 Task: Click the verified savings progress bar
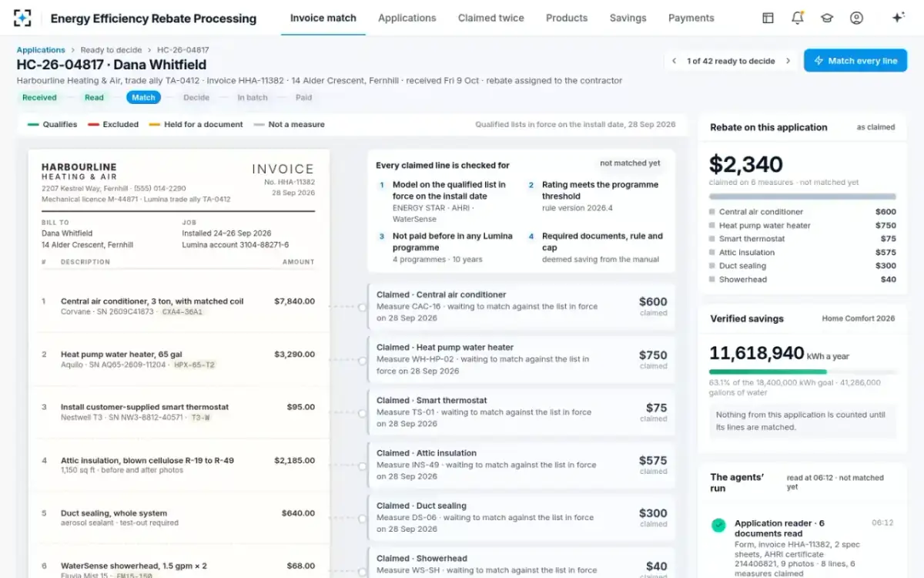[802, 371]
